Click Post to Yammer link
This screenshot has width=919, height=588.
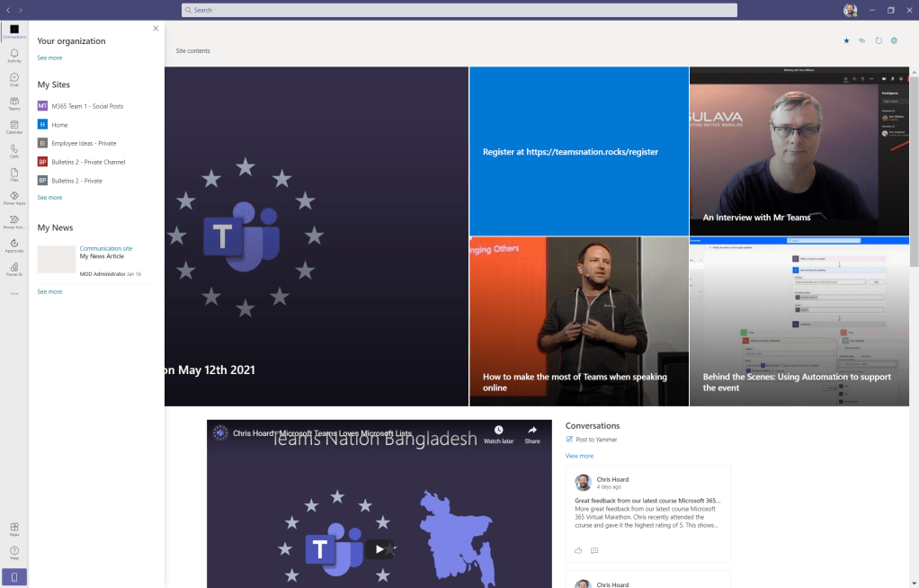tap(596, 440)
